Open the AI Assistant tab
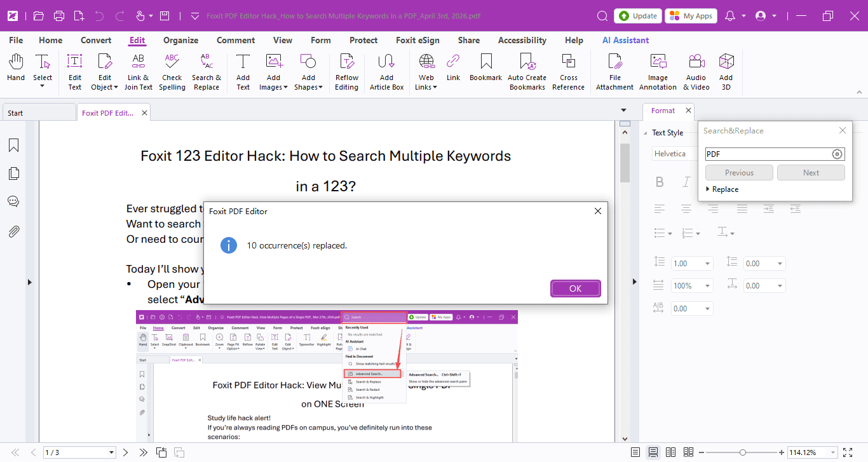The height and width of the screenshot is (462, 868). pyautogui.click(x=626, y=40)
